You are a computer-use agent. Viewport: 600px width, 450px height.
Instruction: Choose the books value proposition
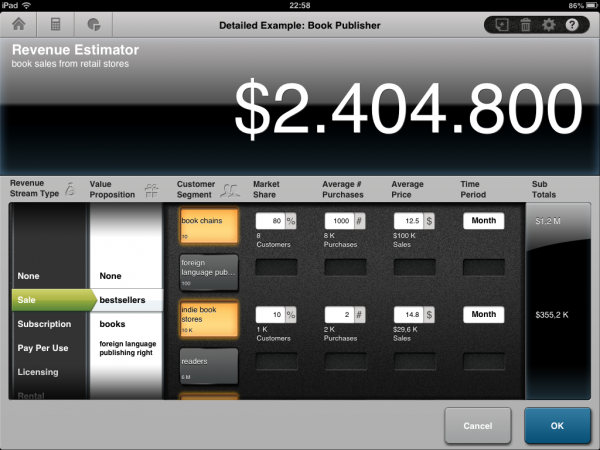[x=112, y=324]
